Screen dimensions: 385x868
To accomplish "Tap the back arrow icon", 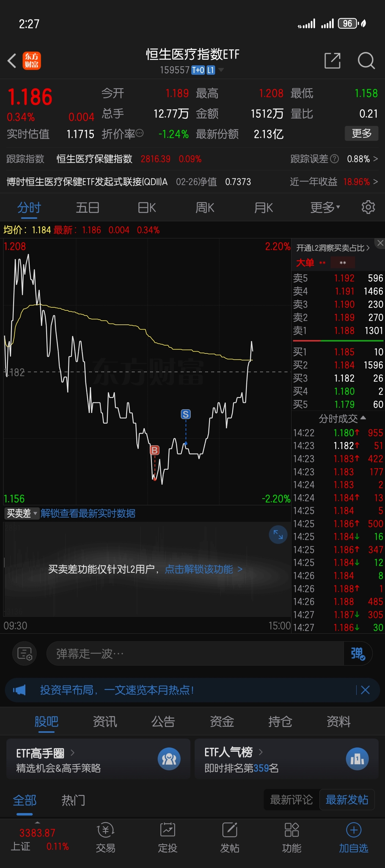I will [x=12, y=61].
